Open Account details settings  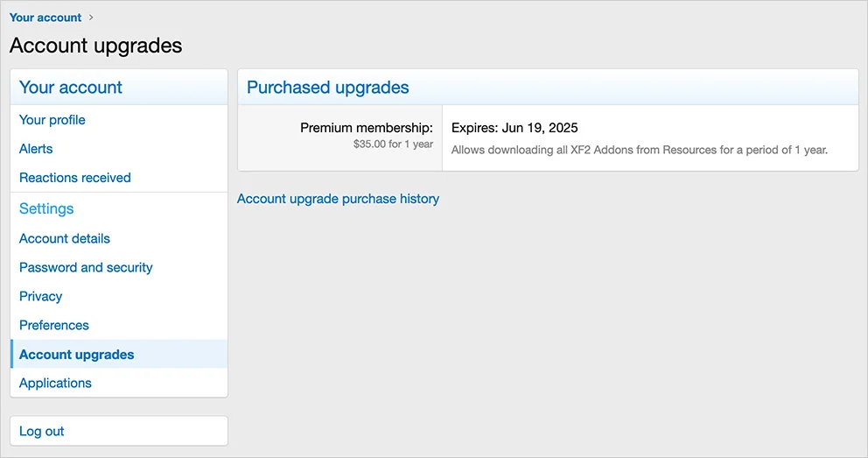click(x=65, y=238)
